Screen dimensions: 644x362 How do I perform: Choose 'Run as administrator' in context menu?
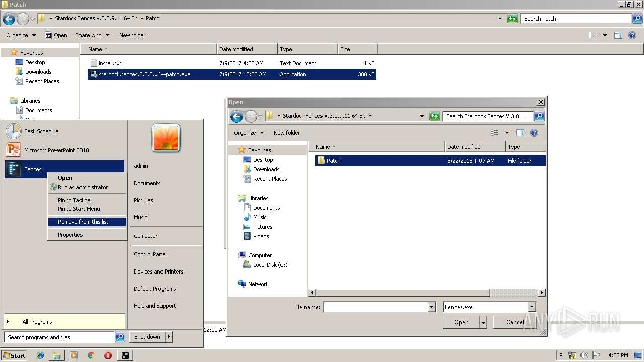click(x=83, y=187)
